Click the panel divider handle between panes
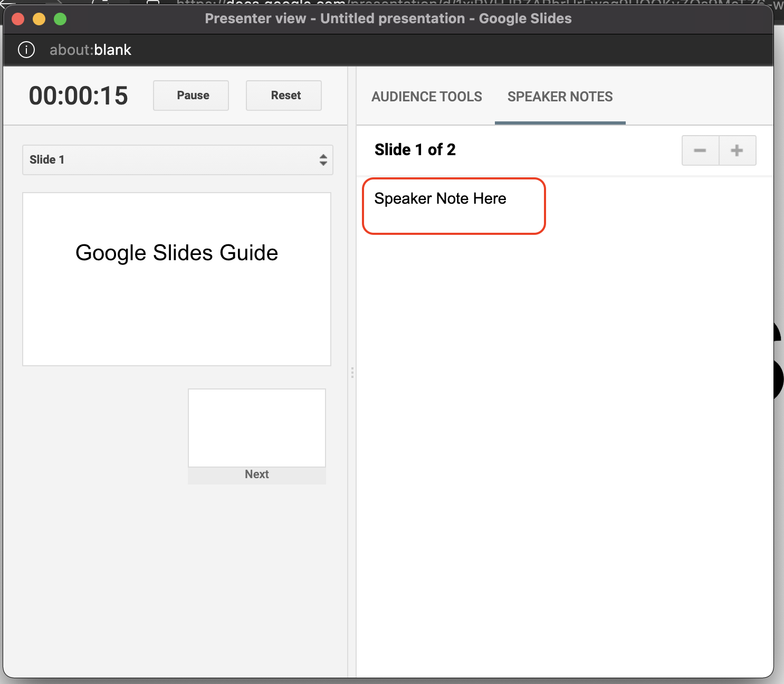Screen dimensions: 784x684 pos(352,373)
